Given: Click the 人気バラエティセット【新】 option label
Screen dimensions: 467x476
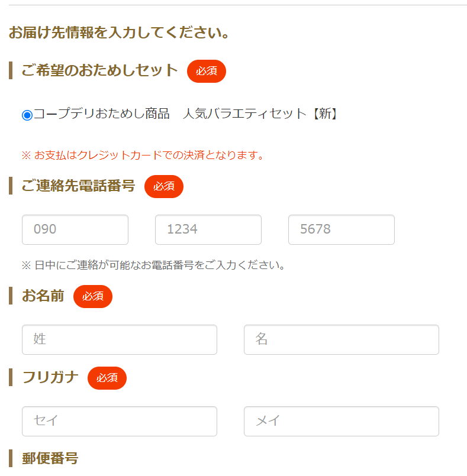Looking at the screenshot, I should (x=260, y=114).
